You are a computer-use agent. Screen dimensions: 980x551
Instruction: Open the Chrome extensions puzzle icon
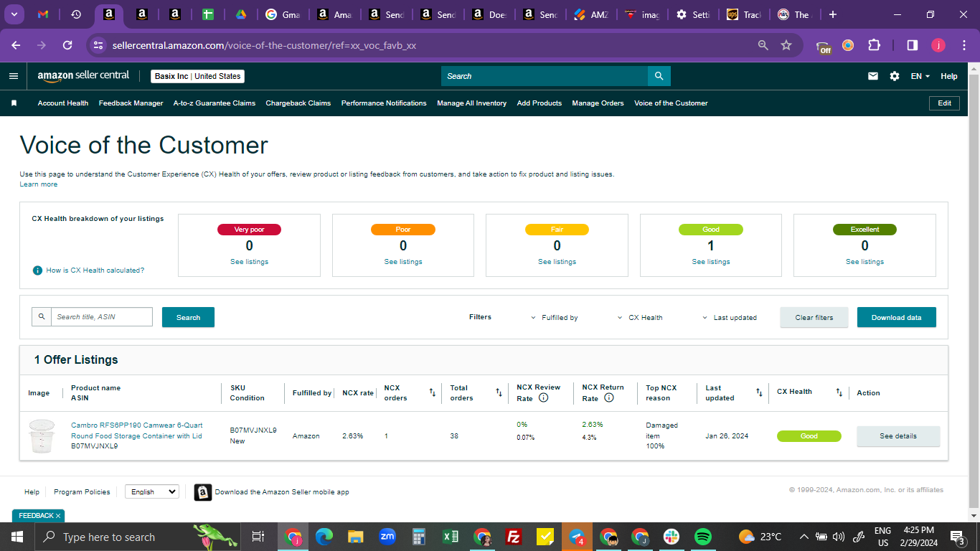coord(874,45)
